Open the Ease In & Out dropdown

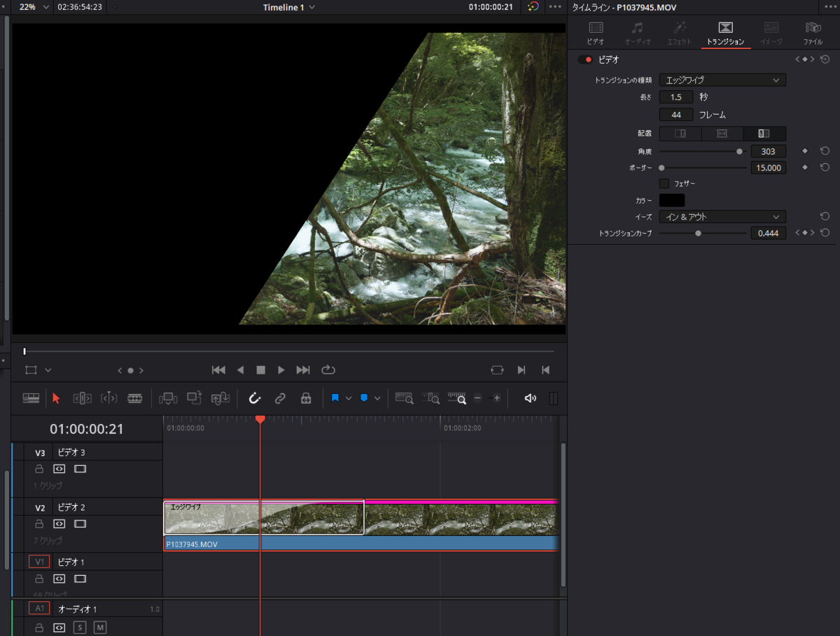[722, 217]
